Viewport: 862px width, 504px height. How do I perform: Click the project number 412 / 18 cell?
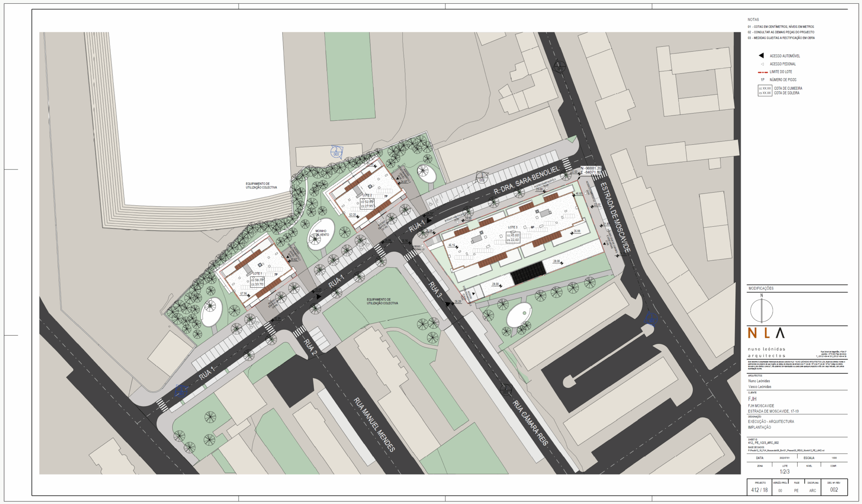(759, 490)
